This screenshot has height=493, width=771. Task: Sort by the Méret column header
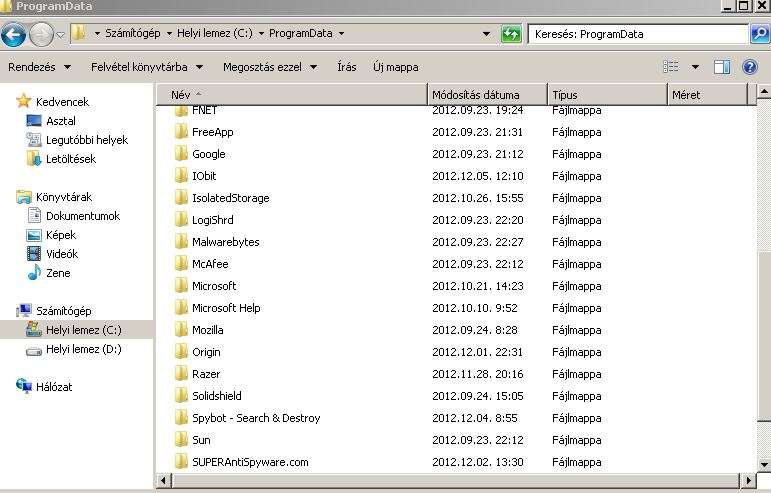(x=707, y=94)
